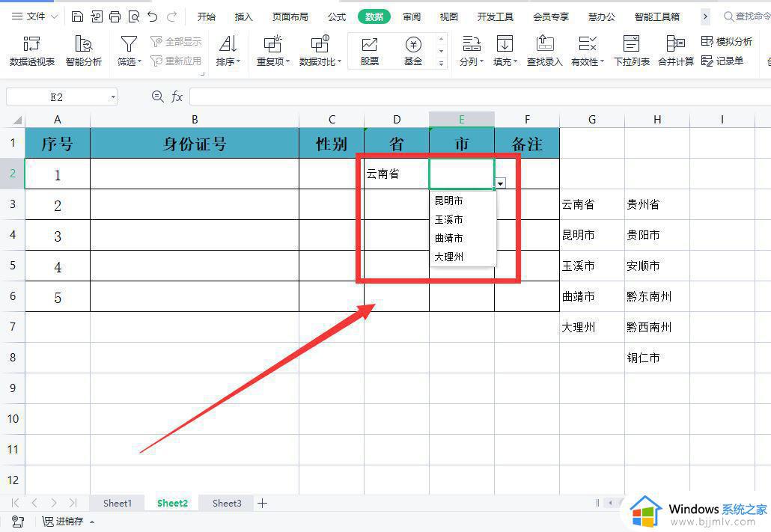
Task: Click the Save icon in quick access toolbar
Action: click(77, 16)
